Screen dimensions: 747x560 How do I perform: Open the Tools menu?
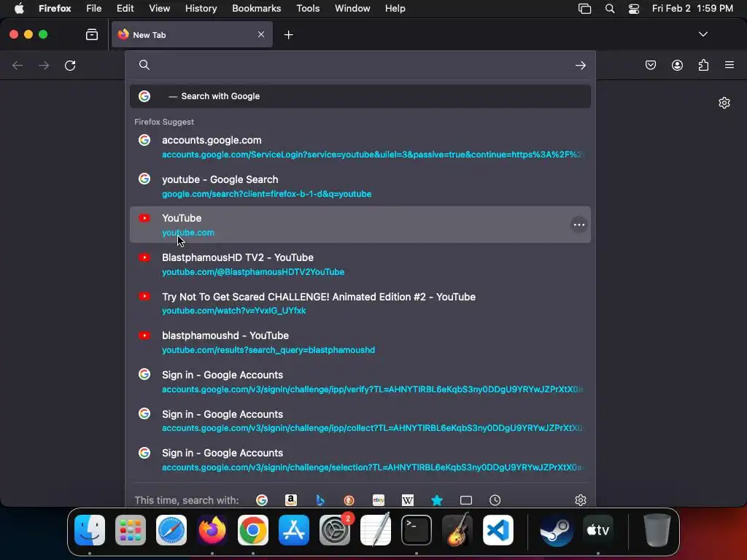click(308, 9)
